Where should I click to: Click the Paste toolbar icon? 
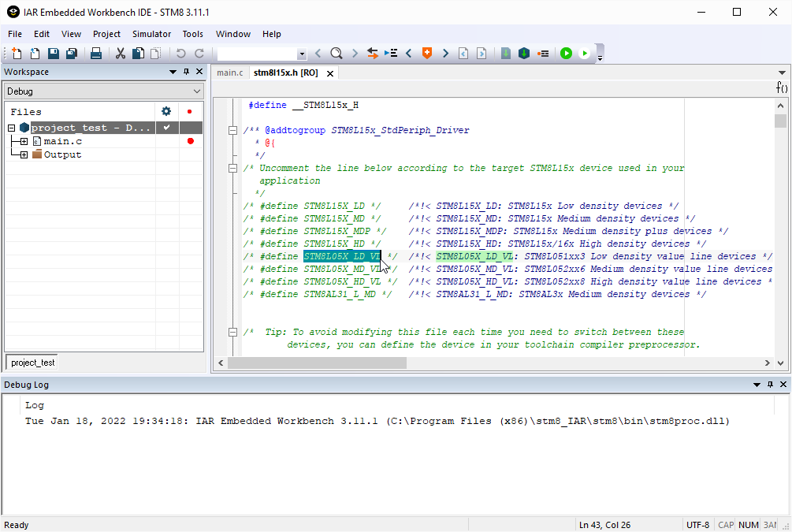(156, 53)
